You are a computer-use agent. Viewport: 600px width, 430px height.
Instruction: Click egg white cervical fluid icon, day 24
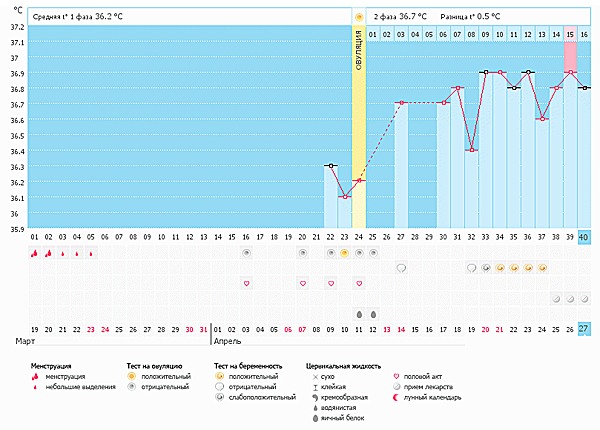tap(358, 313)
